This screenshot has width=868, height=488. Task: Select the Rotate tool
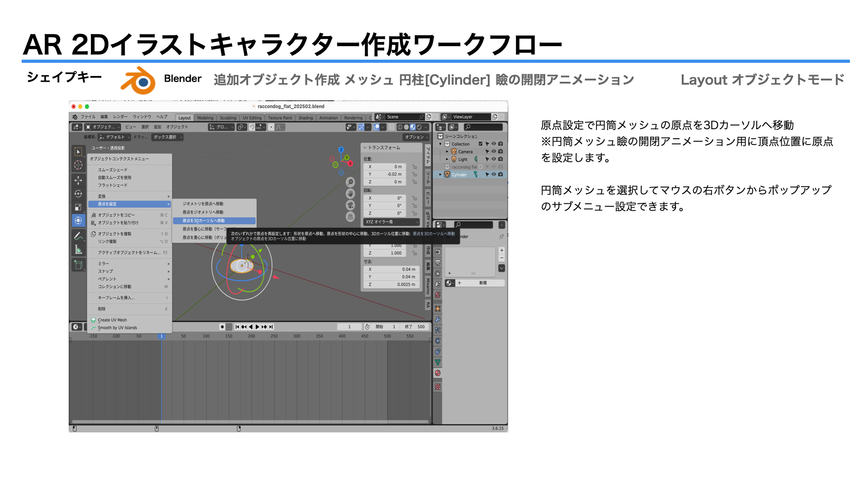click(78, 194)
